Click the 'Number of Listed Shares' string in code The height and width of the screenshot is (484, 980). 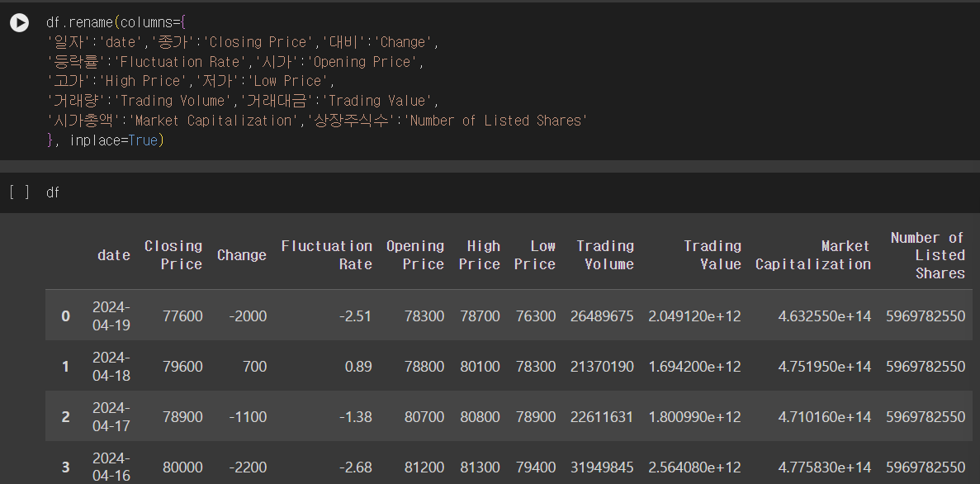[x=495, y=120]
